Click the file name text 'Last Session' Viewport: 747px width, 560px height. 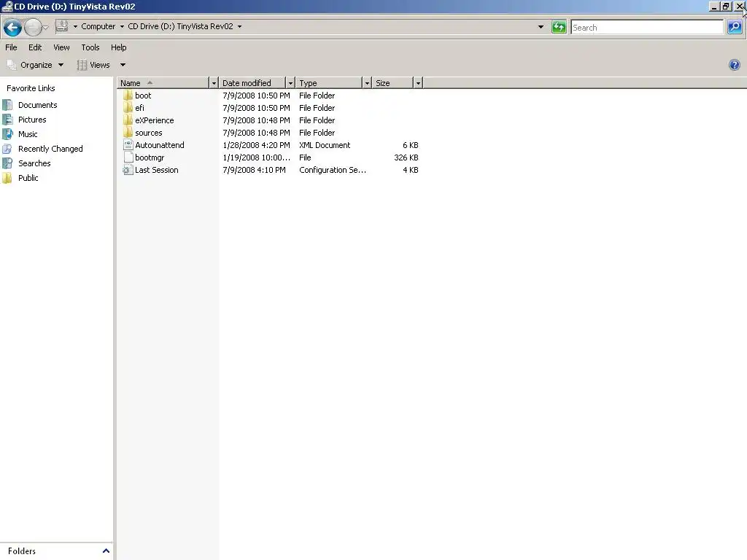point(157,170)
